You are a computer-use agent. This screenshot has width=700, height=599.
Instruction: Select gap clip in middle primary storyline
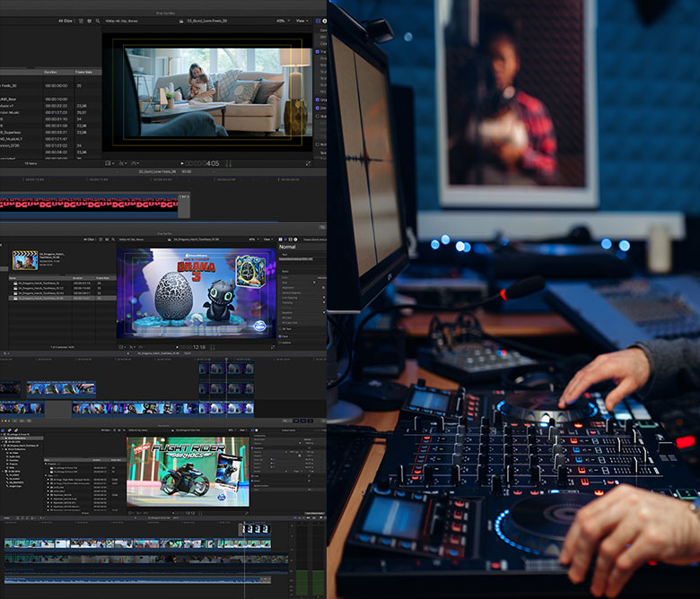[x=57, y=408]
